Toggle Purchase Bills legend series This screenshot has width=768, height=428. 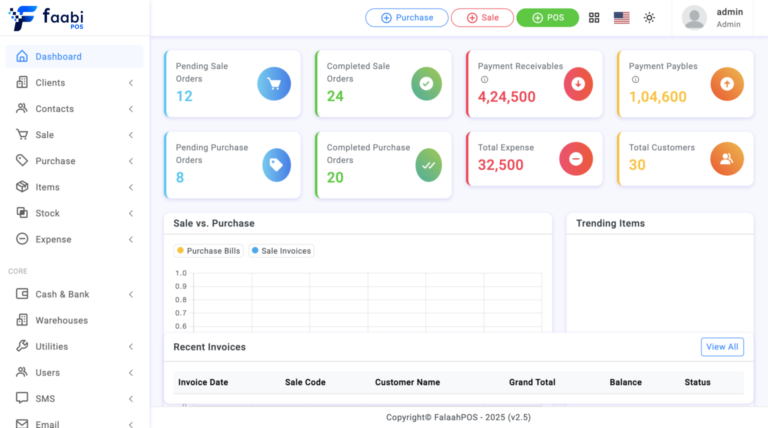point(209,251)
